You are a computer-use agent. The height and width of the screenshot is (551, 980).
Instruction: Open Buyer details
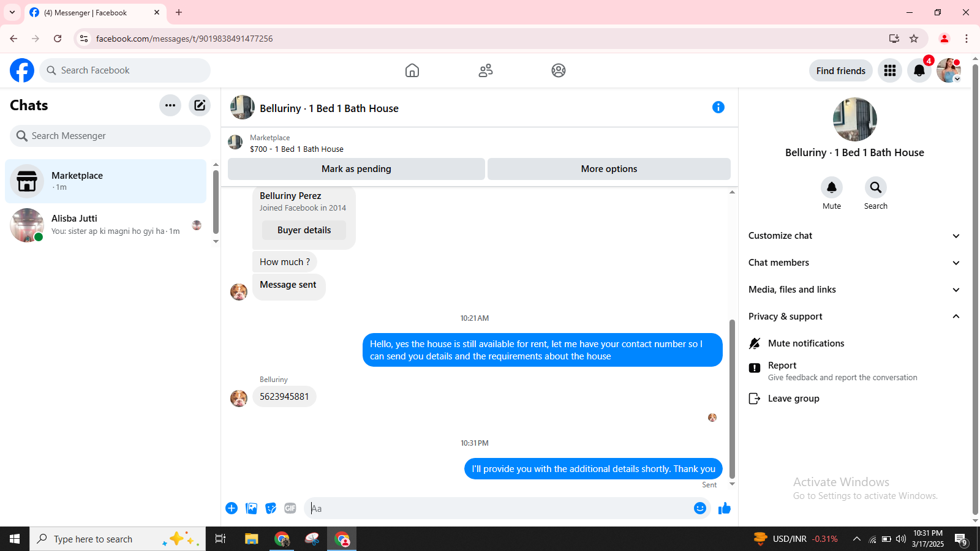pyautogui.click(x=304, y=230)
